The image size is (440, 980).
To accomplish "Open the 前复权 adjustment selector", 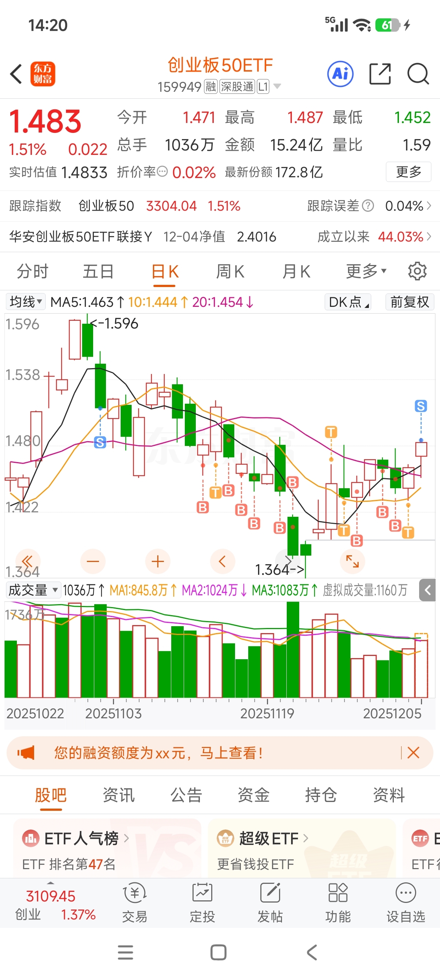I will pyautogui.click(x=410, y=302).
